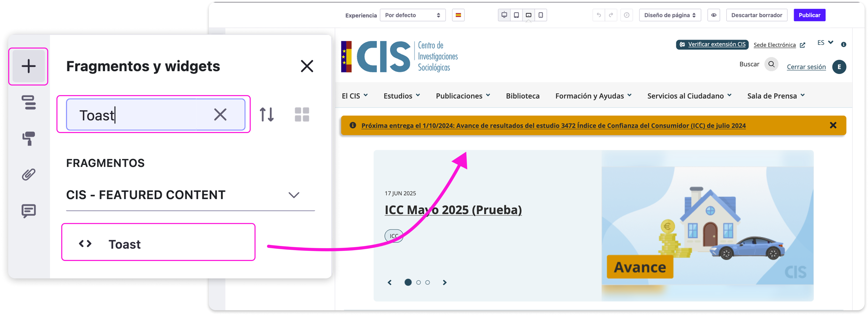Click the paperclip contents icon in sidebar
The image size is (868, 315).
[29, 175]
